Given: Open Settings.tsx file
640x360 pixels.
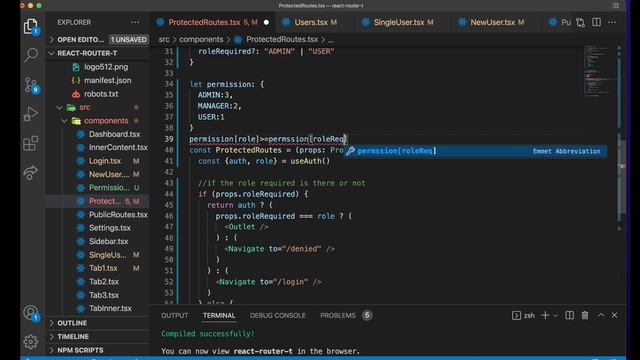Looking at the screenshot, I should pyautogui.click(x=110, y=228).
